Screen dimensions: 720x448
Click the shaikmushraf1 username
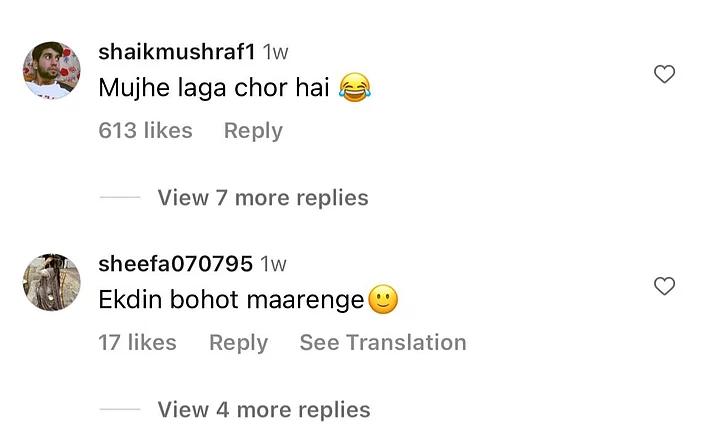click(x=176, y=51)
